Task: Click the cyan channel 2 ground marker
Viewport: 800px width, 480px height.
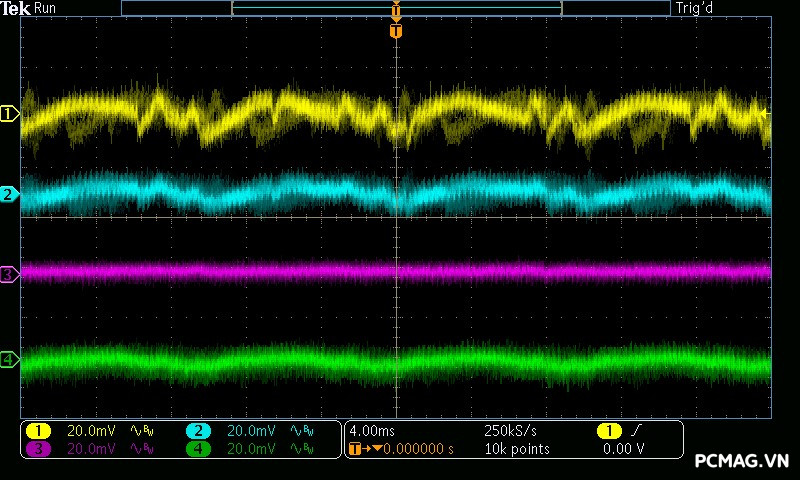Action: click(x=10, y=194)
